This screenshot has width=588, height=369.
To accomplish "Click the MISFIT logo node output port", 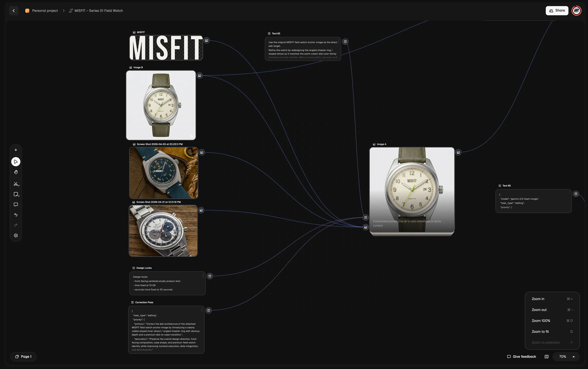I will coord(206,41).
